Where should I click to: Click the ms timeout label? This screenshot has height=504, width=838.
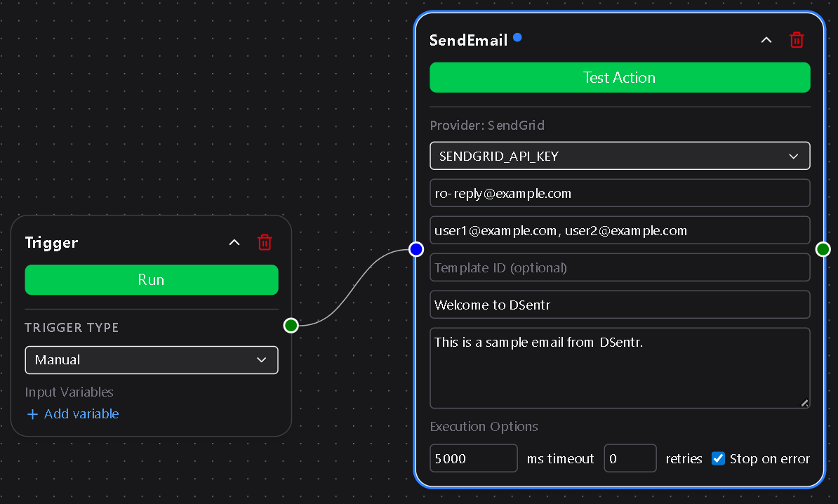click(x=560, y=458)
